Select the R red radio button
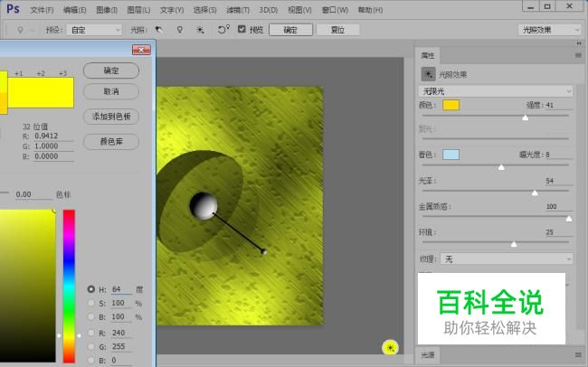Image resolution: width=588 pixels, height=367 pixels. click(x=91, y=333)
